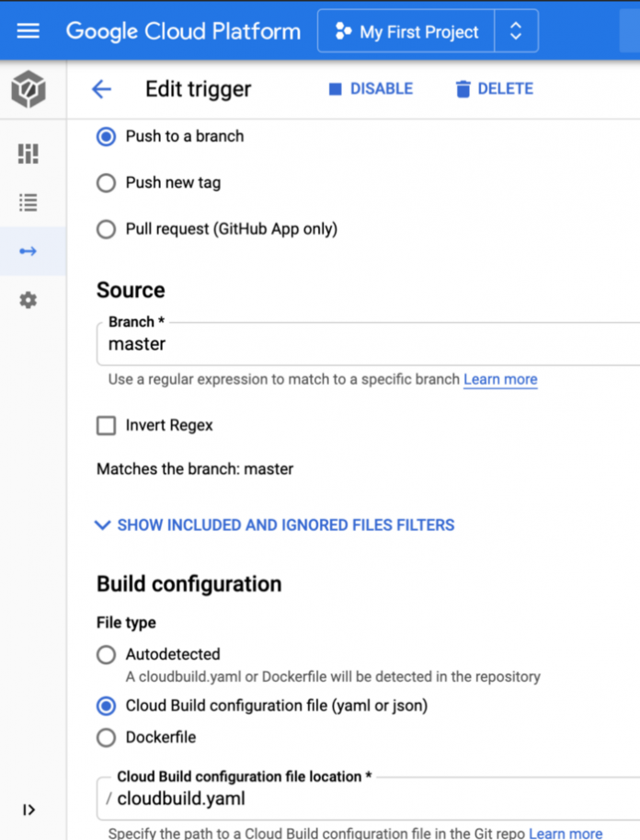The width and height of the screenshot is (640, 840).
Task: Click the Cloud Build cube logo
Action: (x=28, y=89)
